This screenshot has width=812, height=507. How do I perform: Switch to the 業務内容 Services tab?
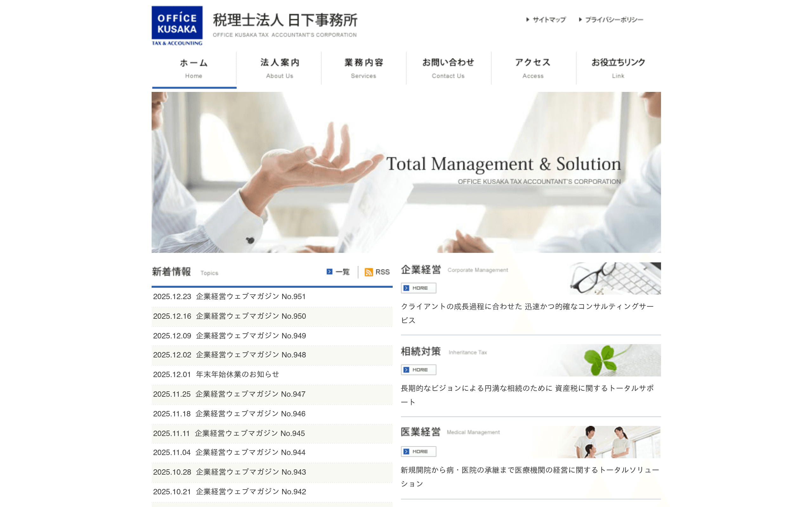click(x=363, y=68)
